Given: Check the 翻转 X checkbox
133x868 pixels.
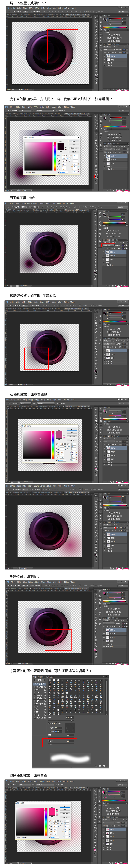Looking at the screenshot, I should (49, 723).
